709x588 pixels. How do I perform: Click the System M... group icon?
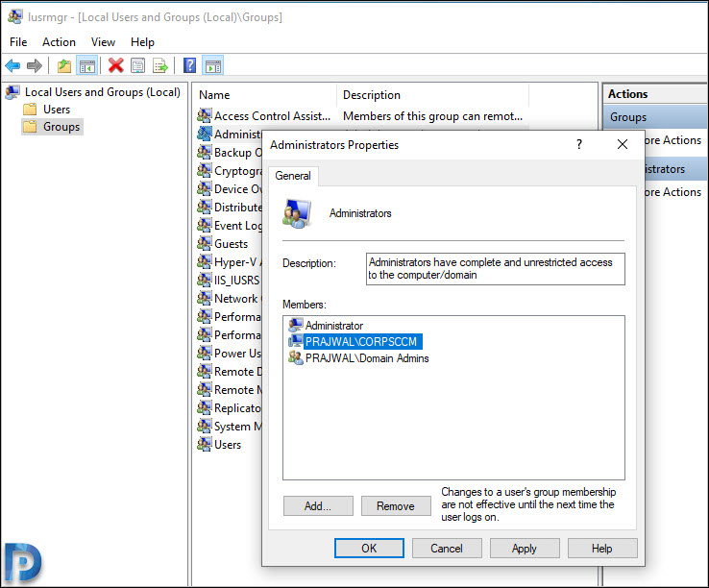tap(205, 426)
